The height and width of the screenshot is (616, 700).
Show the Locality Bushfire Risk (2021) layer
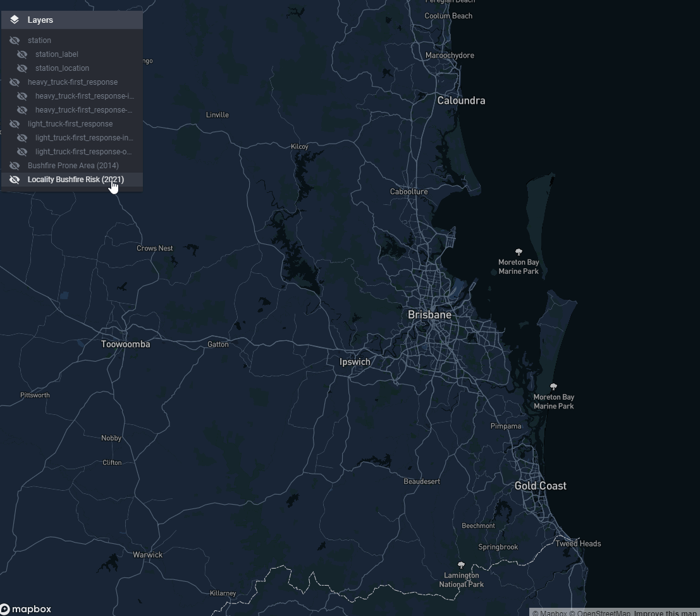click(14, 179)
